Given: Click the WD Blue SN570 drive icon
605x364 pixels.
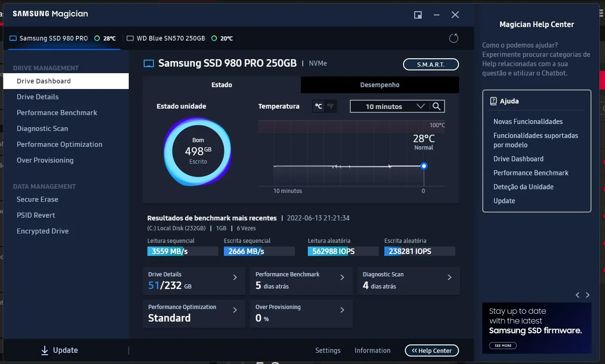Looking at the screenshot, I should pos(130,38).
